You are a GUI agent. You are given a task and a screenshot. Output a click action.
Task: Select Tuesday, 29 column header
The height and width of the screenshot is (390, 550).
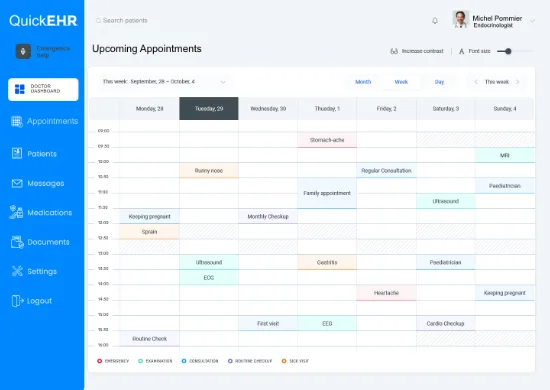tap(209, 109)
